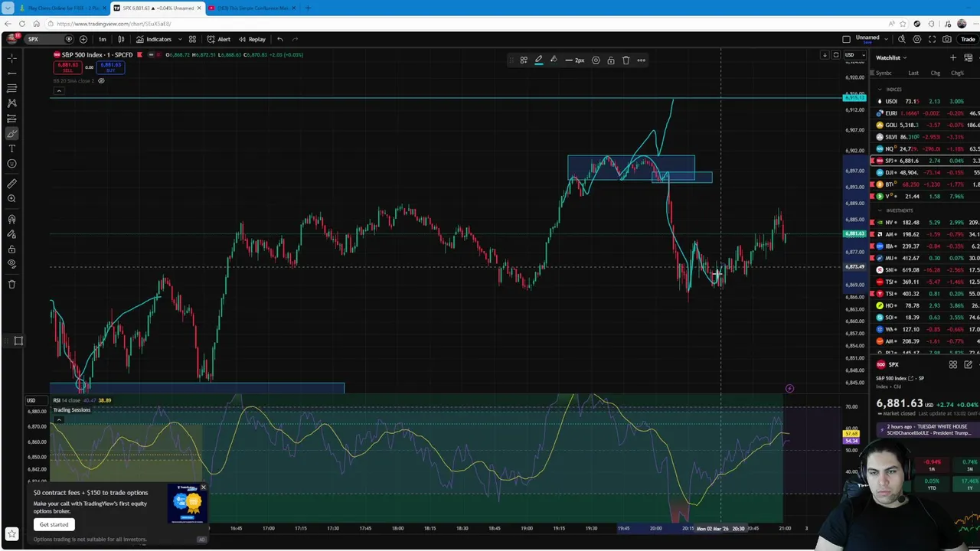Change drawing line color with pencil icon
Screen dimensions: 980x551
(538, 60)
